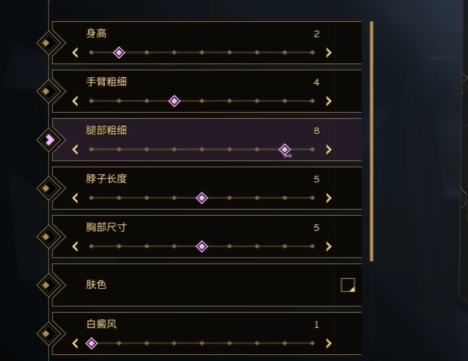Increase 白癜风 with the right arrow
Screen dimensions: 468x361
pos(329,343)
